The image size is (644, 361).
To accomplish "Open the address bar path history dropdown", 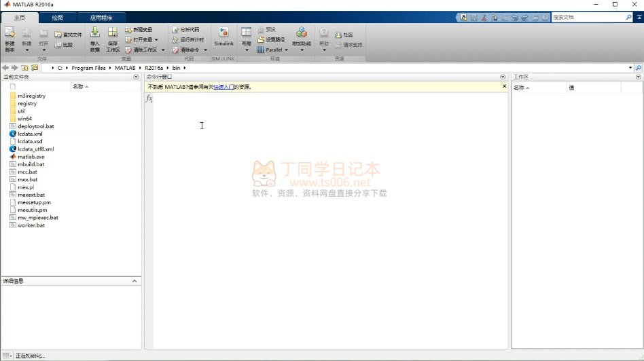I will tap(630, 68).
